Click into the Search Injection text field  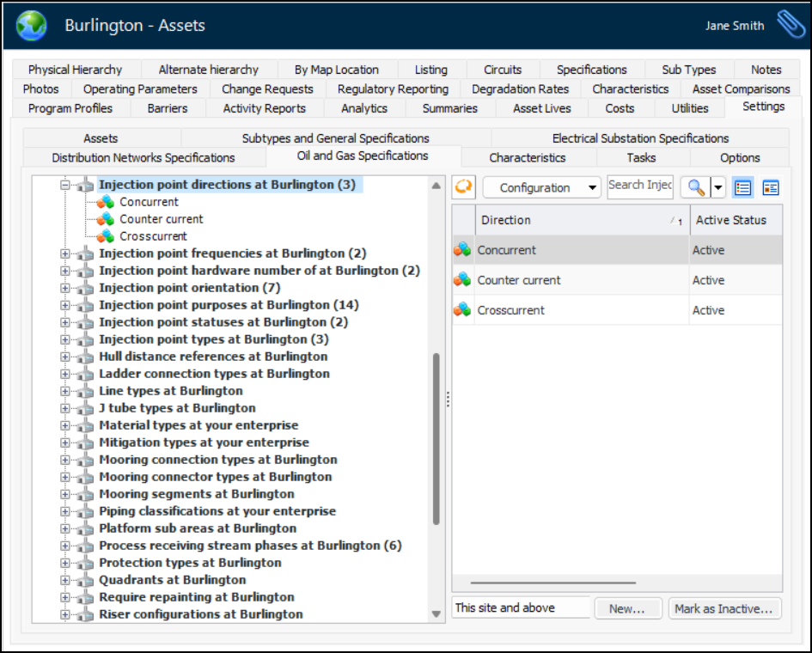639,186
